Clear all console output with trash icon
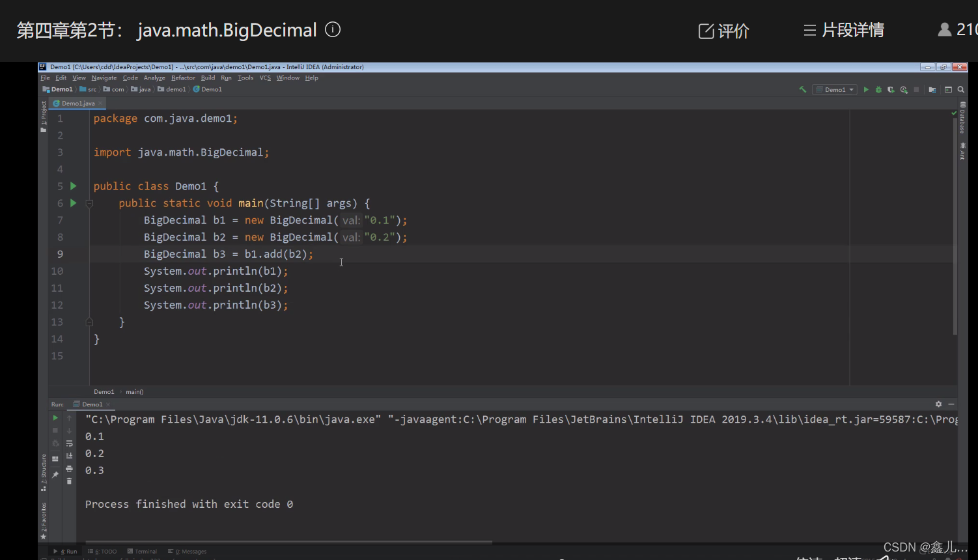Viewport: 978px width, 560px height. 69,481
